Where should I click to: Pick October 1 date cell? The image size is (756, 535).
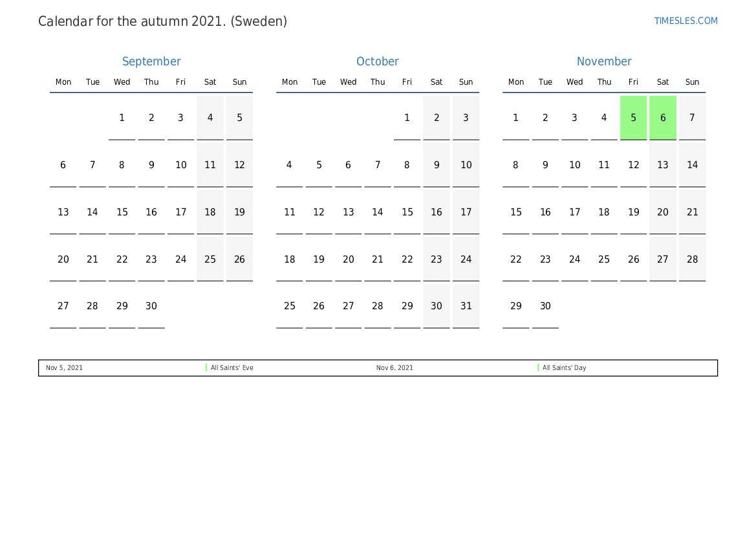point(407,118)
